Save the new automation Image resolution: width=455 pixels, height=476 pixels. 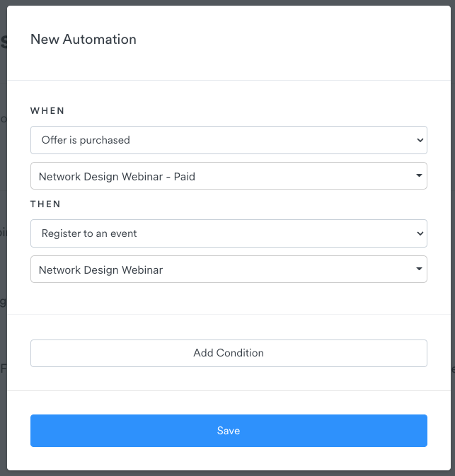(x=229, y=431)
